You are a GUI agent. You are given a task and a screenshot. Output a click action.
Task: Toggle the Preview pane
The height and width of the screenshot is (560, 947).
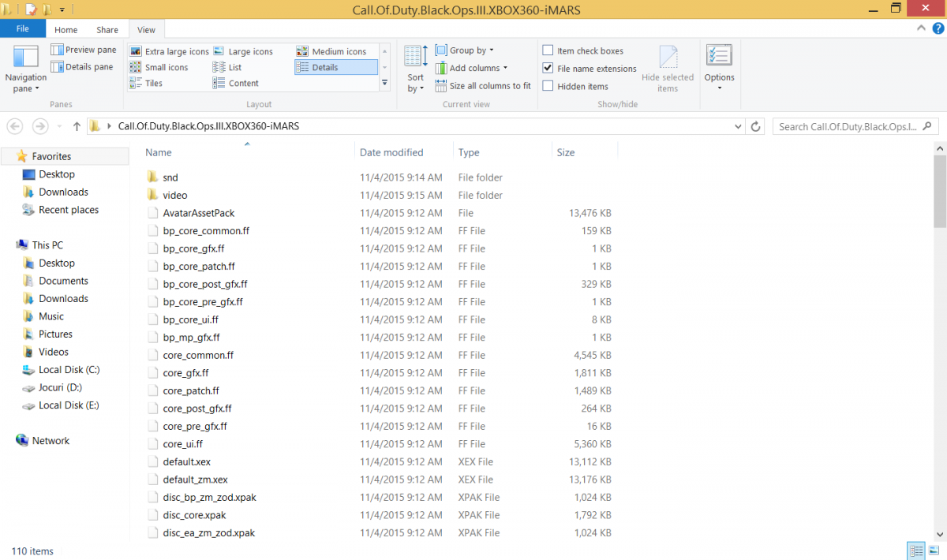coord(84,50)
